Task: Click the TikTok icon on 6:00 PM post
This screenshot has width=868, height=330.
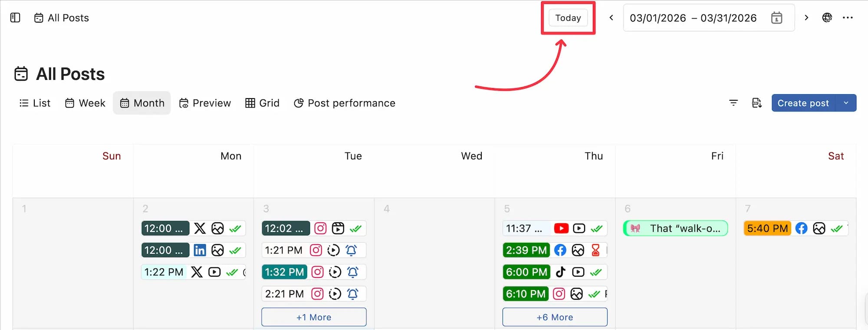Action: 561,272
